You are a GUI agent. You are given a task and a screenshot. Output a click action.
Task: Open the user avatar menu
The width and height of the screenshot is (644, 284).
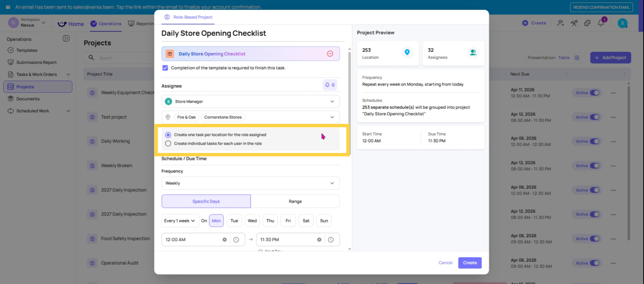[623, 23]
